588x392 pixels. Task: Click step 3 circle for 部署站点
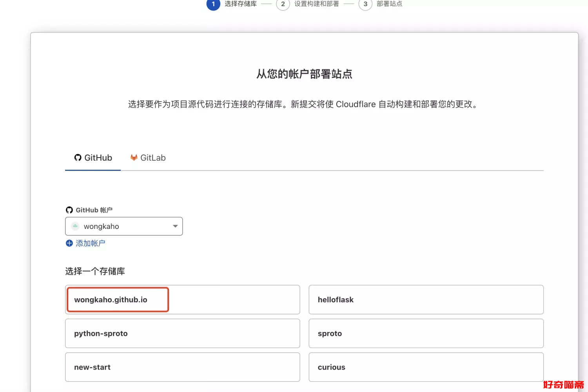coord(365,4)
